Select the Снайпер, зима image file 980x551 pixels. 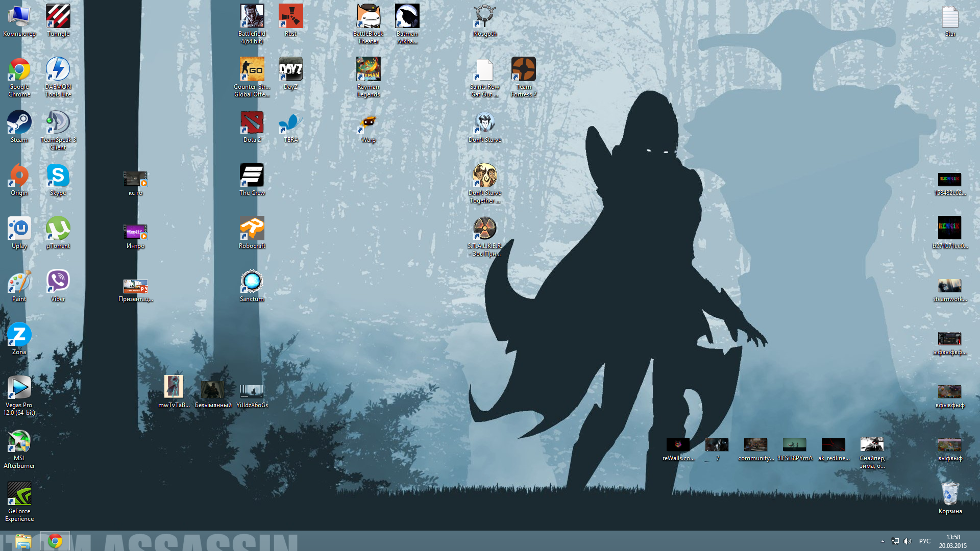click(872, 453)
